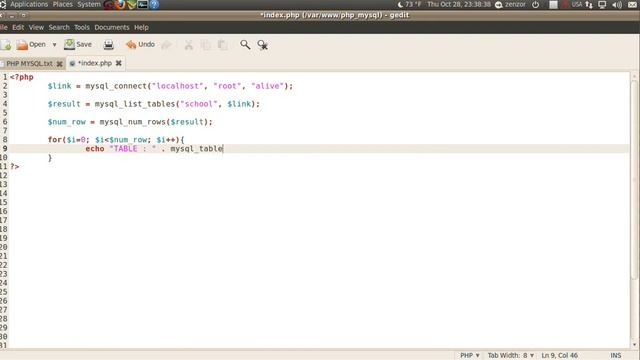Image resolution: width=640 pixels, height=360 pixels.
Task: Toggle the INS insert mode indicator
Action: pos(616,356)
